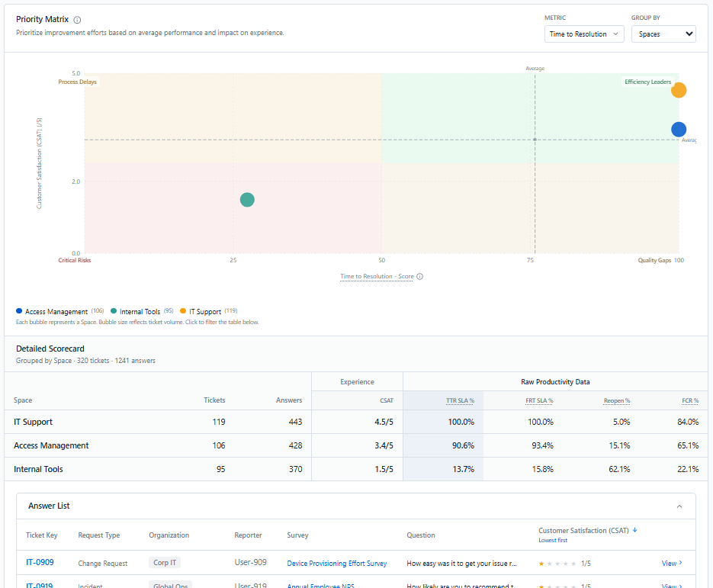Toggle IT Support legend item
Screen dimensions: 713x588
pos(209,311)
